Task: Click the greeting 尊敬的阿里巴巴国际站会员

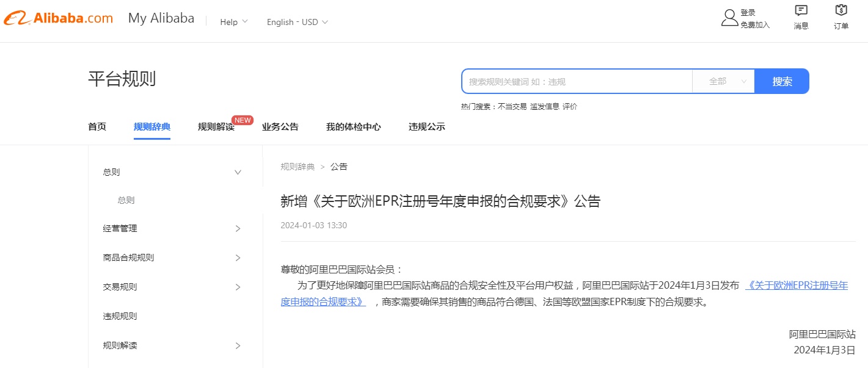Action: [x=341, y=269]
